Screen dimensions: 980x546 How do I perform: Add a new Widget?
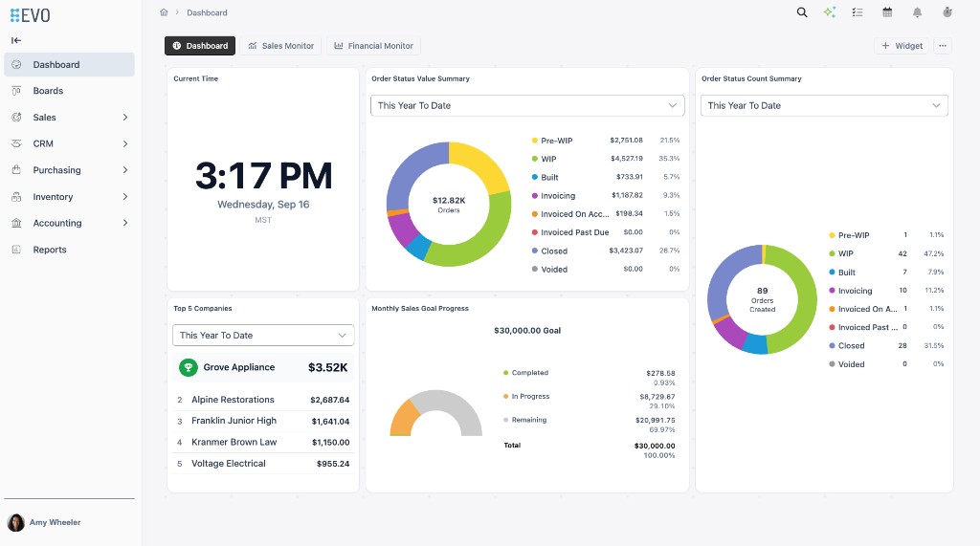coord(902,46)
